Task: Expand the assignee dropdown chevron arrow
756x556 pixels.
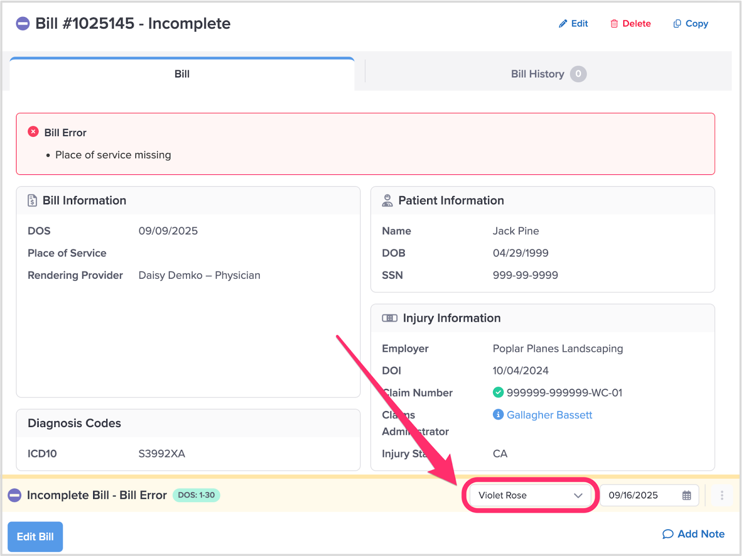Action: [578, 495]
